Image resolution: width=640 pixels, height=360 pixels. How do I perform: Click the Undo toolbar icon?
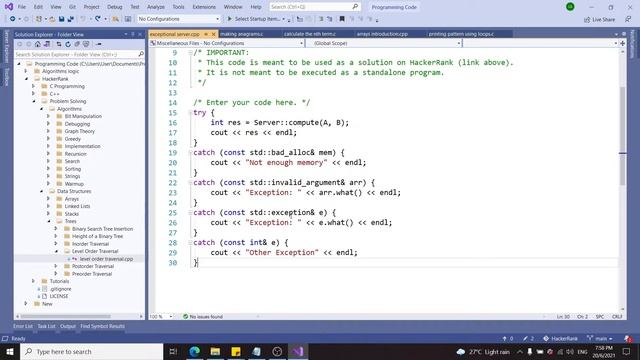83,19
